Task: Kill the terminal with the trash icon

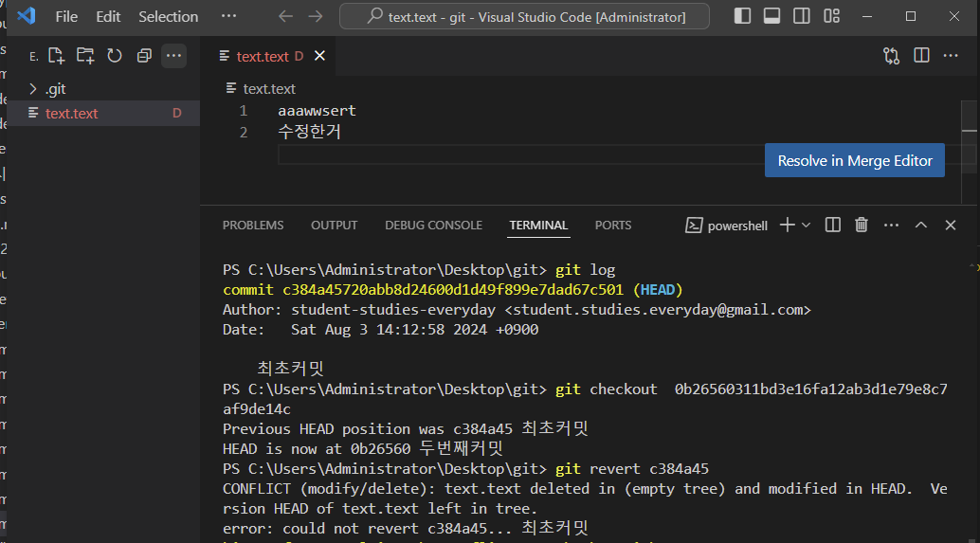Action: click(862, 226)
